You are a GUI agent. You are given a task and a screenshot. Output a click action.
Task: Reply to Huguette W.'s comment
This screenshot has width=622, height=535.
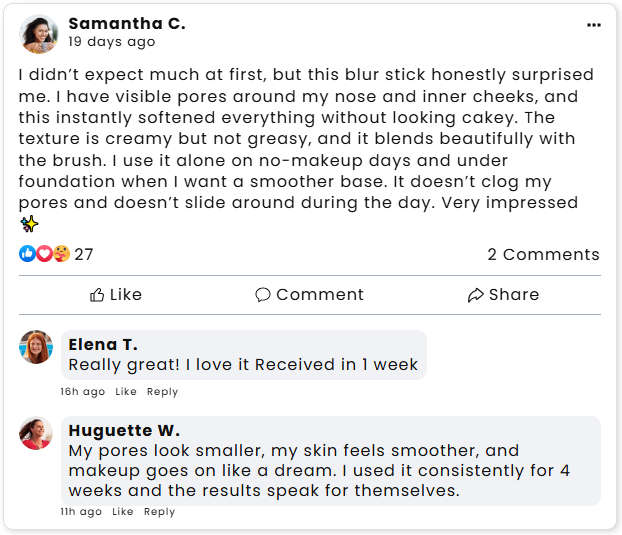(159, 512)
